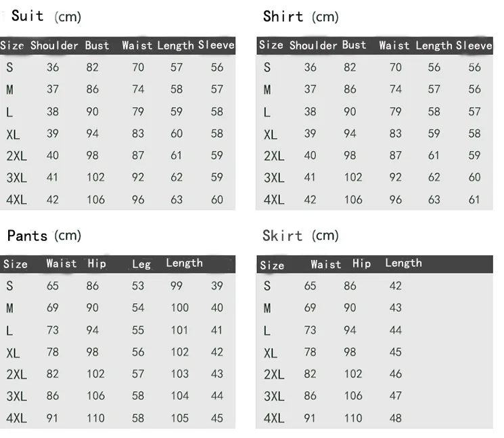The image size is (504, 438).
Task: Click Suit bust value 102 for 3XL
Action: [96, 177]
